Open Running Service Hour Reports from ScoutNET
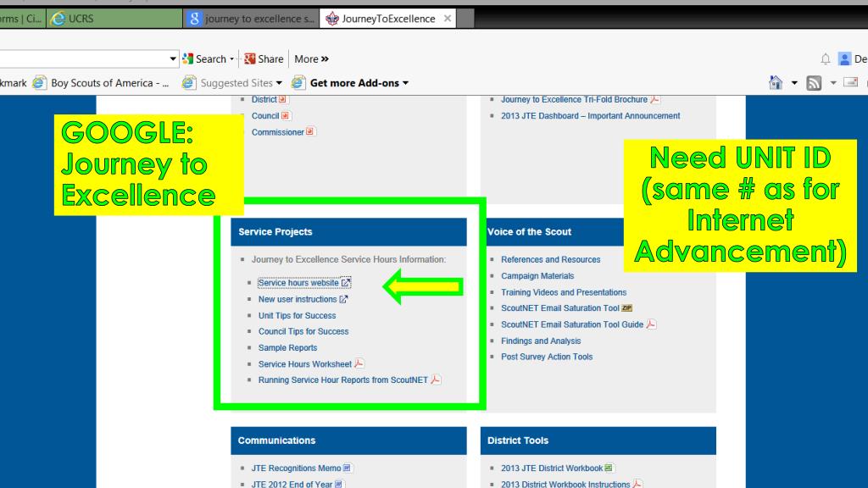 click(348, 380)
